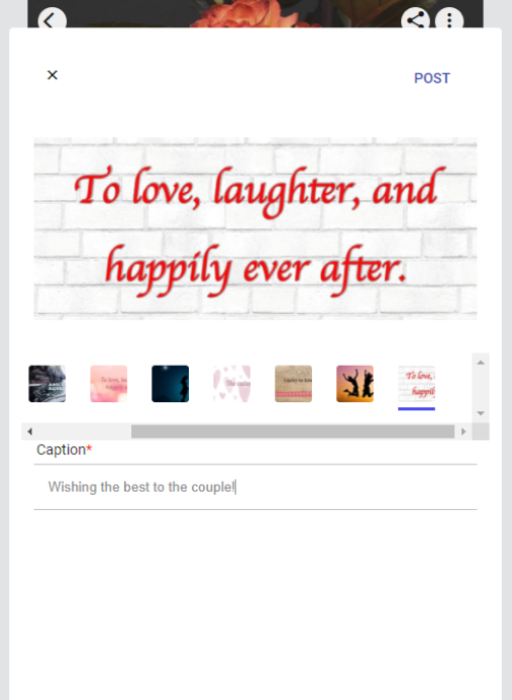This screenshot has width=512, height=700.
Task: Click the right arrow of horizontal scrollbar
Action: [463, 431]
